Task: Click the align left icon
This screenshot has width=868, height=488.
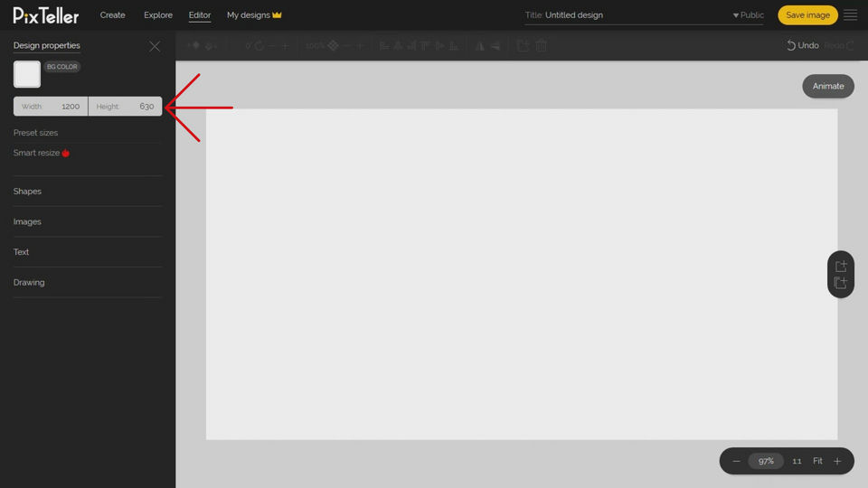Action: click(x=383, y=46)
